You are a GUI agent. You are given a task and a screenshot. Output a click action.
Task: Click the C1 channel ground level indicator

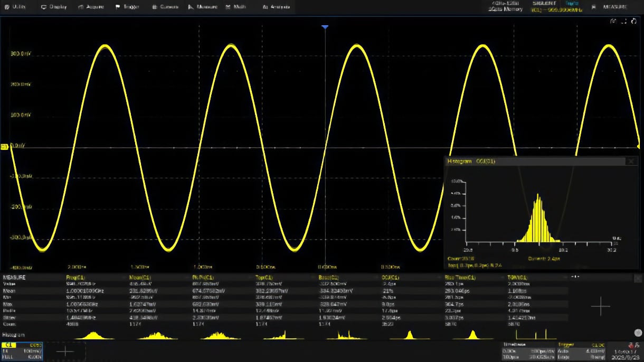(4, 146)
